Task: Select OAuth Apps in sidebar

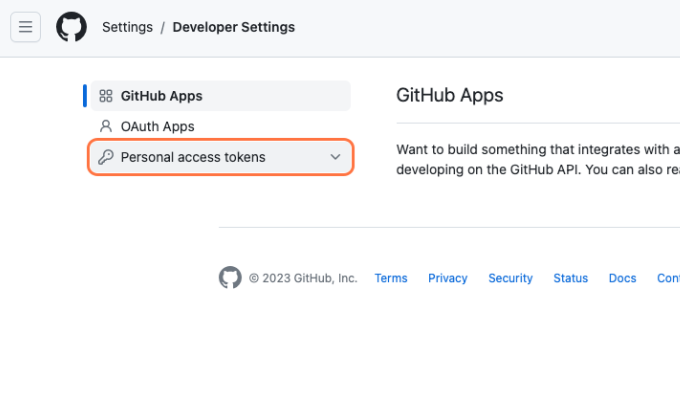Action: 221,126
